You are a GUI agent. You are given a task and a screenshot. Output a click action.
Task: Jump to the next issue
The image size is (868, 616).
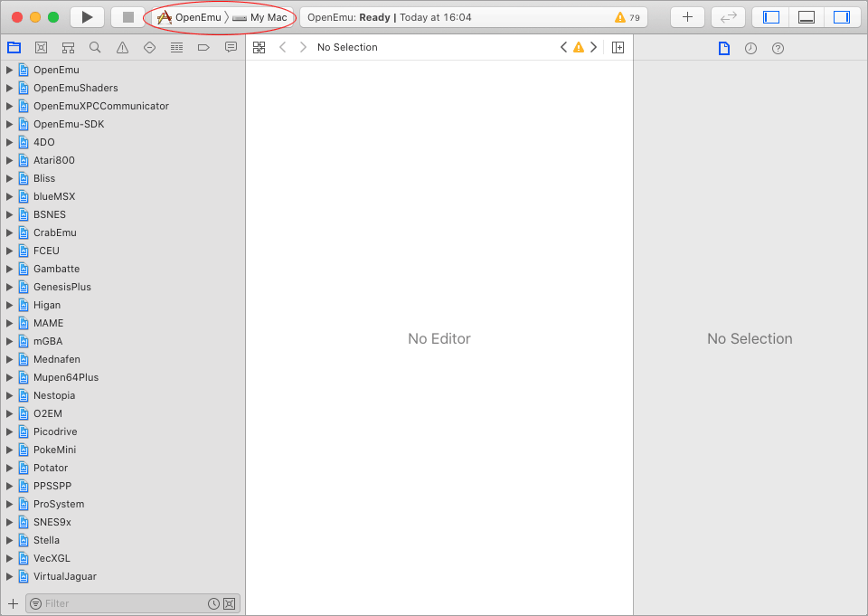click(x=593, y=48)
